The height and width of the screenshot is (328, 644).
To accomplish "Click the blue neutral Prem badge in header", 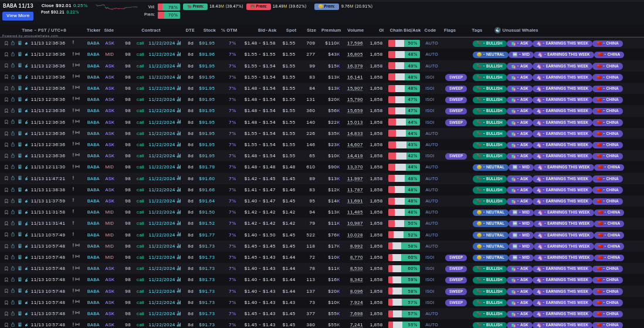I will pos(327,6).
